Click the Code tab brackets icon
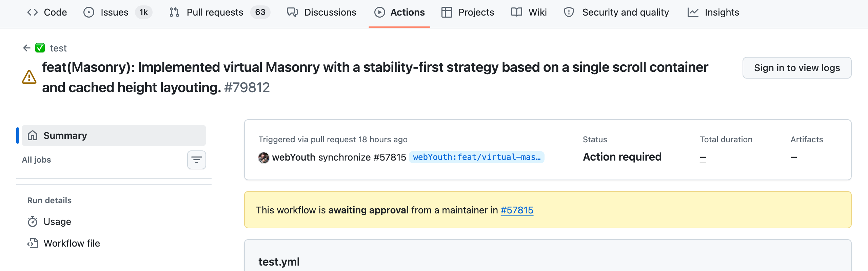Screen dimensions: 868x271 [33, 13]
